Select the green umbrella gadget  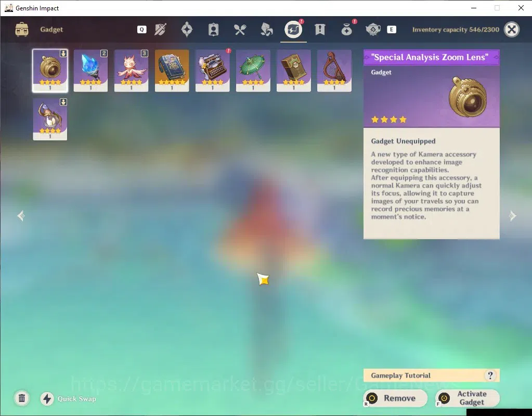click(253, 71)
